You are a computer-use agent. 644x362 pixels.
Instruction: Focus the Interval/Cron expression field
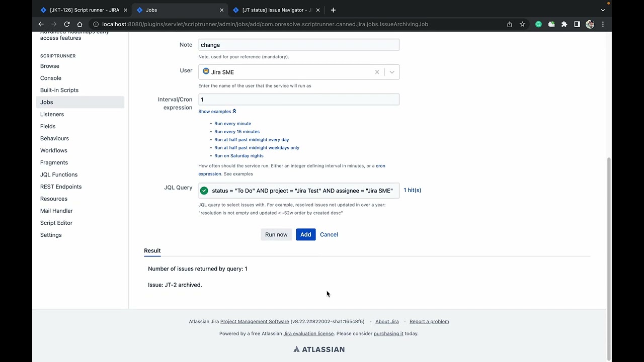299,100
